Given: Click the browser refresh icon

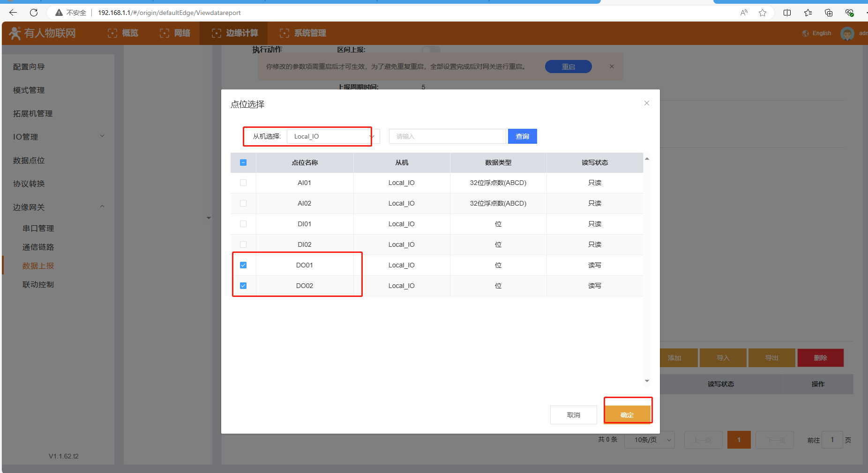Looking at the screenshot, I should (x=34, y=13).
